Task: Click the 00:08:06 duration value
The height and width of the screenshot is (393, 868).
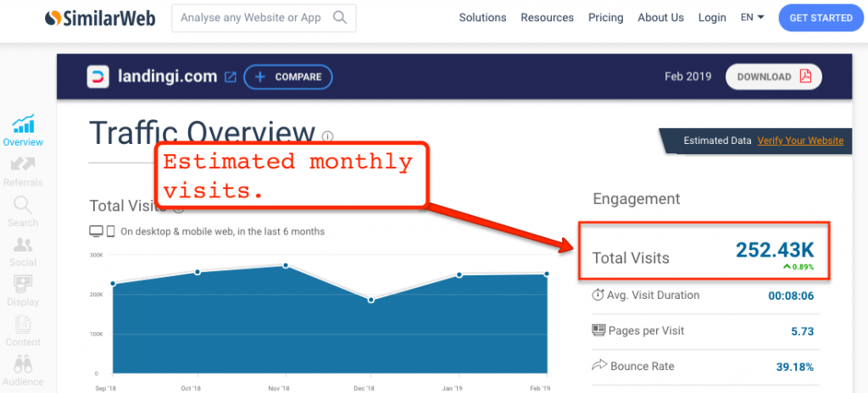Action: 791,296
